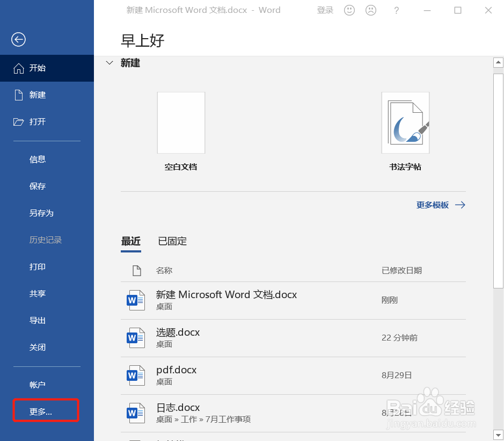The image size is (504, 441).
Task: Open 日志.docx from recent list
Action: (178, 408)
